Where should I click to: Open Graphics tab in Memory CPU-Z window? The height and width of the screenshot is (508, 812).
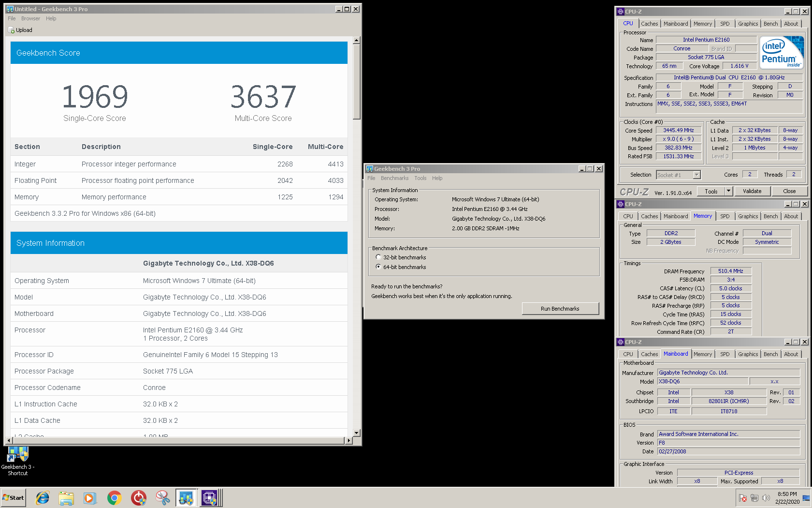(748, 216)
